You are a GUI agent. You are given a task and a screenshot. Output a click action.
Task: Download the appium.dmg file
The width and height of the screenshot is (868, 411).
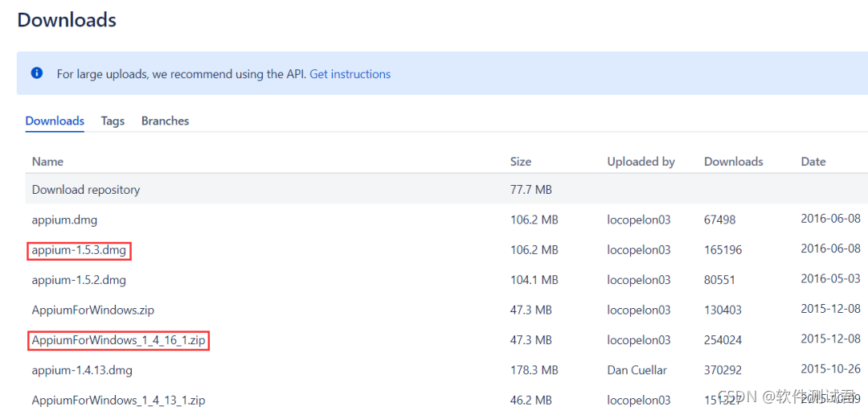point(64,220)
